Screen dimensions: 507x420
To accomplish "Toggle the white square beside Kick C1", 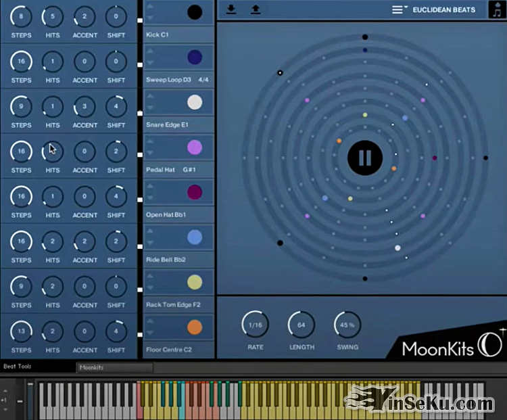I will tap(140, 20).
